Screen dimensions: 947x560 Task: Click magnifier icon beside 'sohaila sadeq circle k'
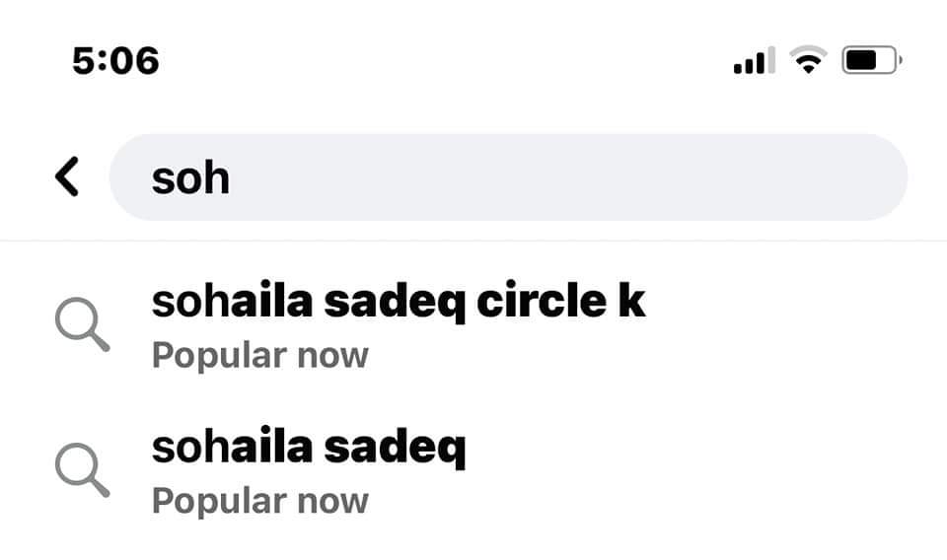click(x=83, y=324)
